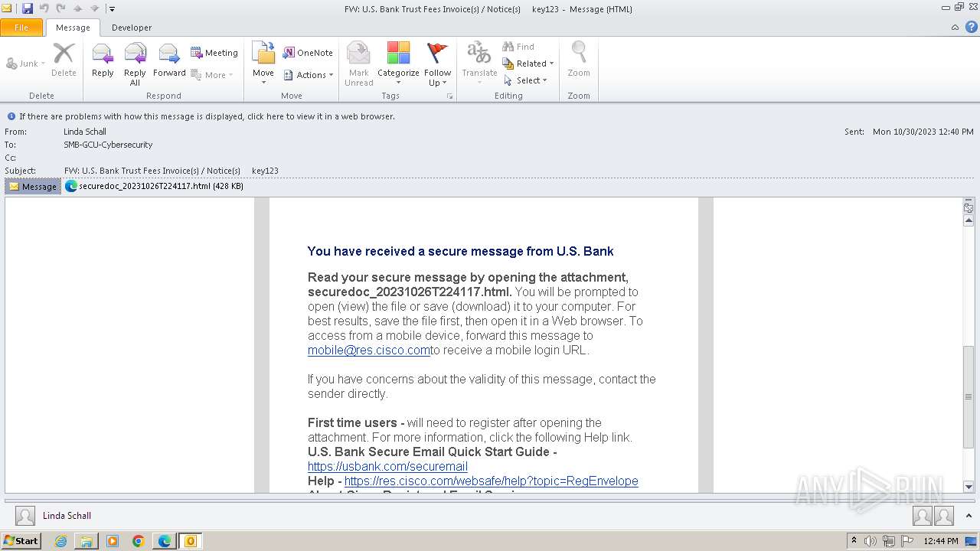Open the Move to folder button
Image resolution: width=980 pixels, height=551 pixels.
[263, 64]
